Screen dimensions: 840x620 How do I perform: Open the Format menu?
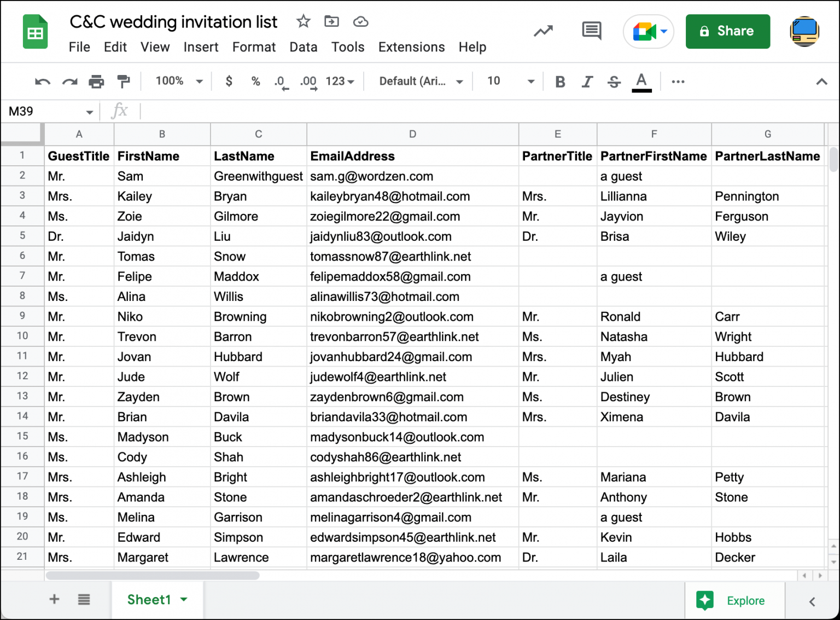pyautogui.click(x=254, y=47)
